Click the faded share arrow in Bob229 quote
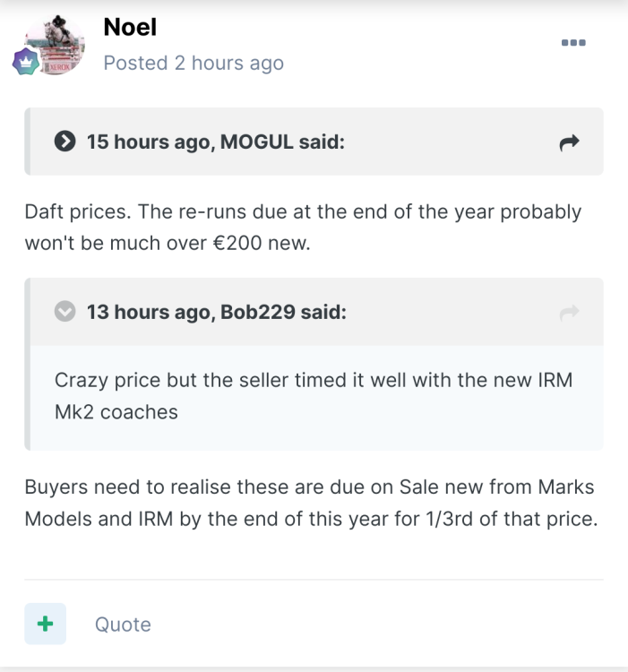 point(569,312)
